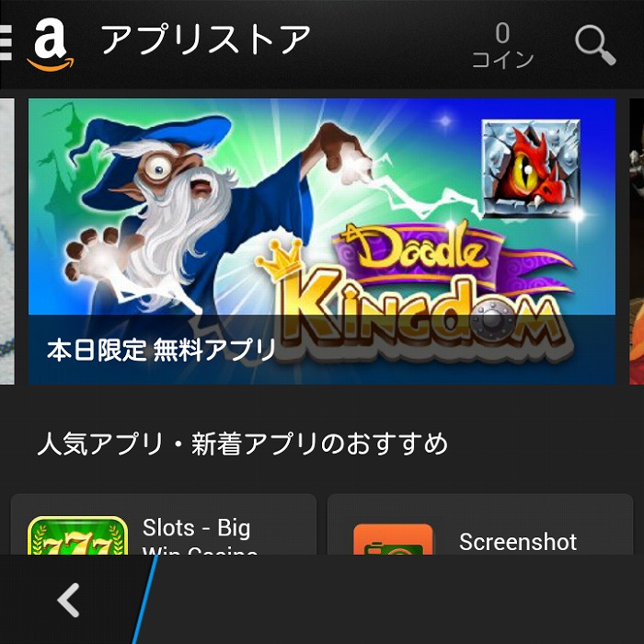
Task: Open the 人気アプリ・新着アプリのおすすめ section
Action: tap(242, 443)
